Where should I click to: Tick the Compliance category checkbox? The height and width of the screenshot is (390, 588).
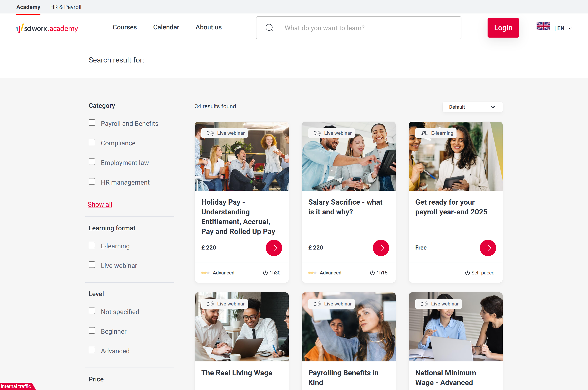(x=92, y=142)
